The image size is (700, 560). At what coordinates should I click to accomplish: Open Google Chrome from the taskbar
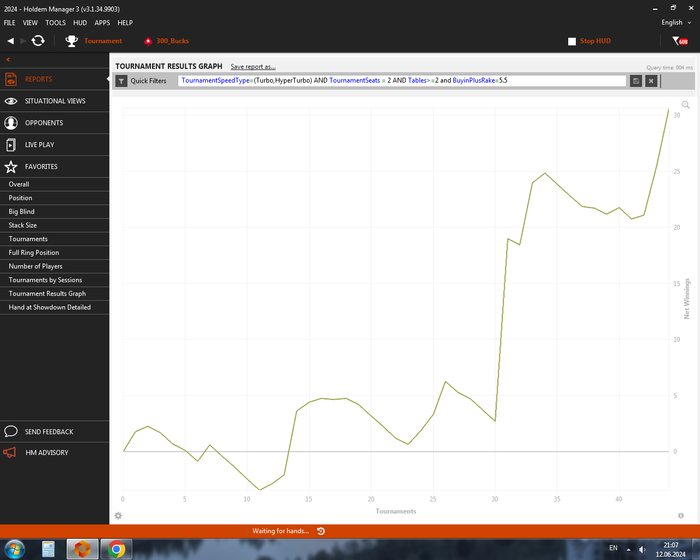(x=116, y=549)
